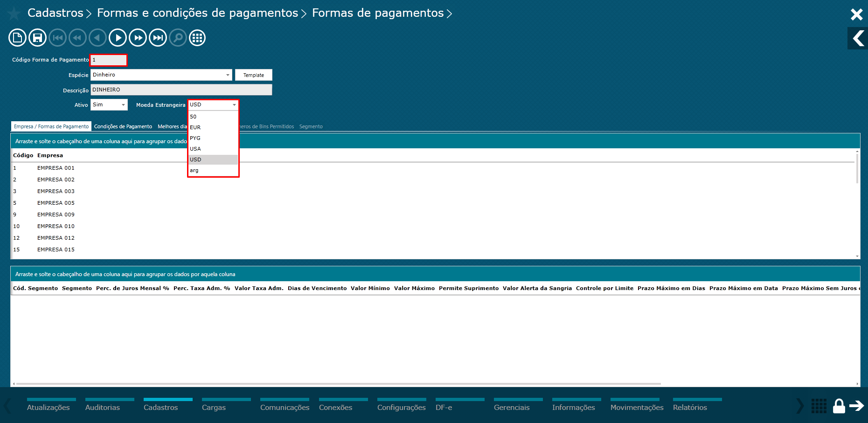Select the EMPRESA 015 row

tap(433, 250)
